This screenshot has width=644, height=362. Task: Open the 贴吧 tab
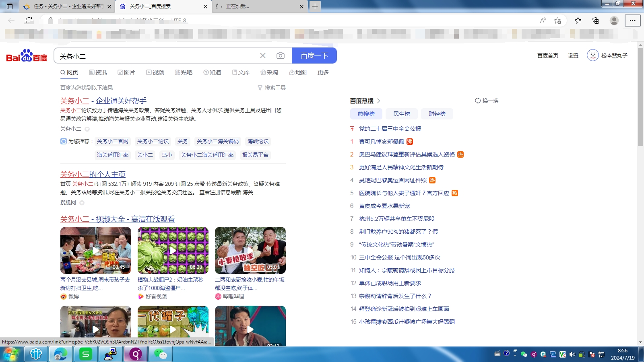click(184, 72)
